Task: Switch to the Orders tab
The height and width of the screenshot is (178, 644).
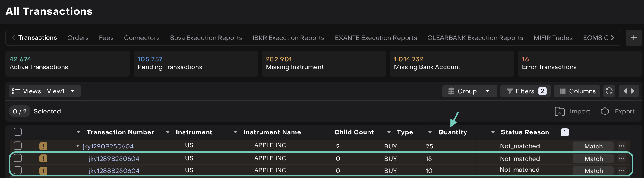Action: (78, 38)
